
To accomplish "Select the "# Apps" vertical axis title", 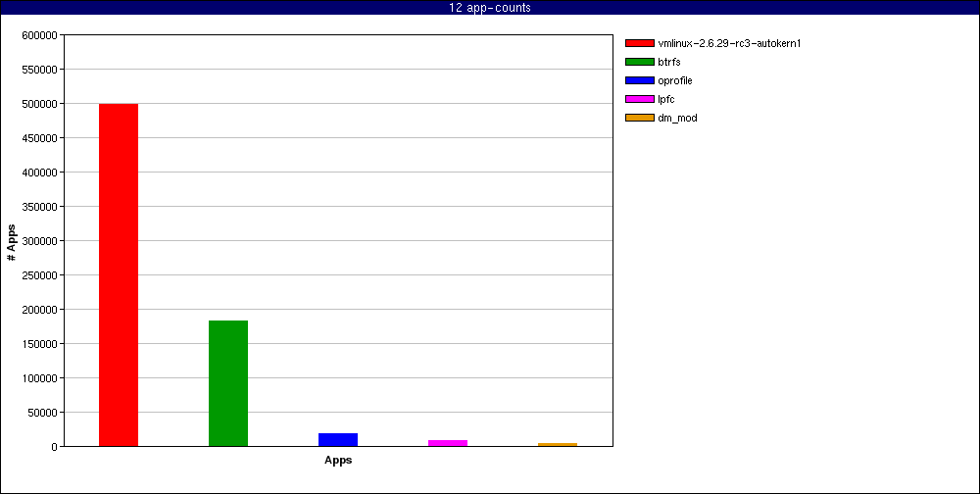I will [12, 241].
